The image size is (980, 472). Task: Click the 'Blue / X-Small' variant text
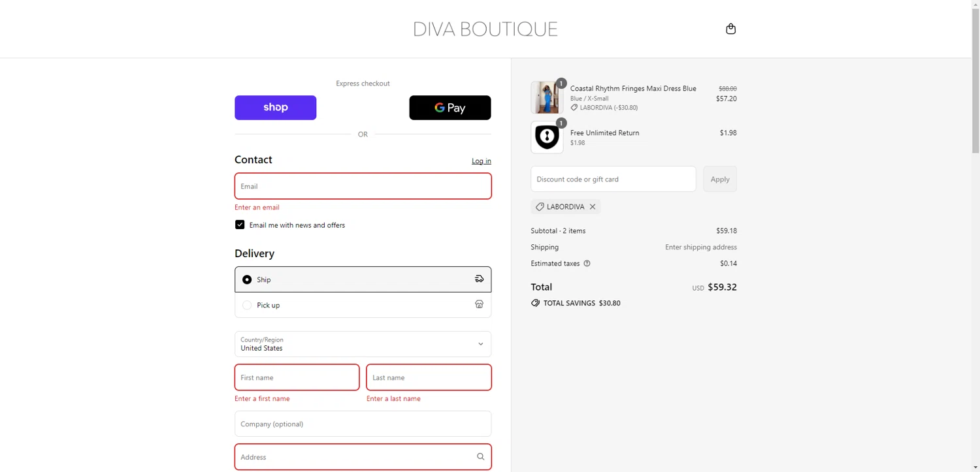[589, 99]
